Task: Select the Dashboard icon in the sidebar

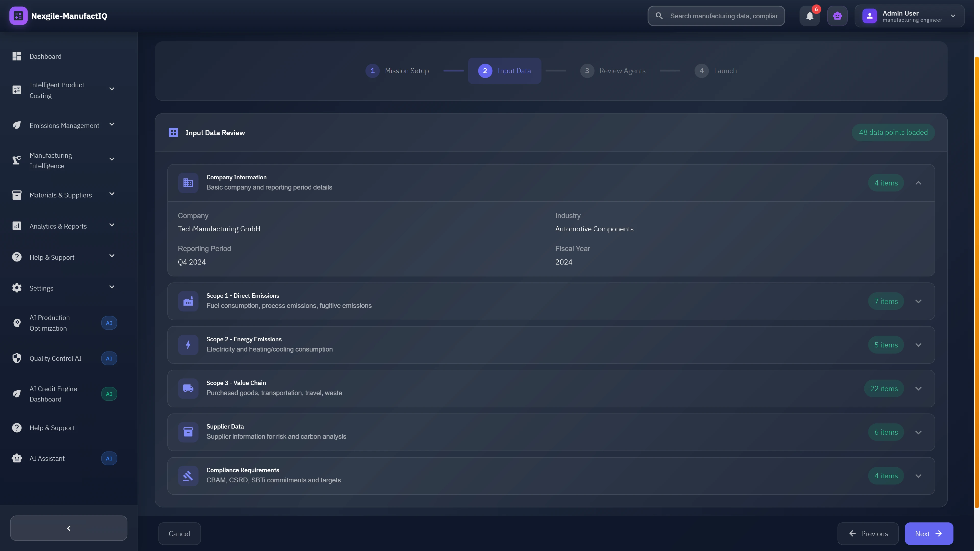Action: 16,56
